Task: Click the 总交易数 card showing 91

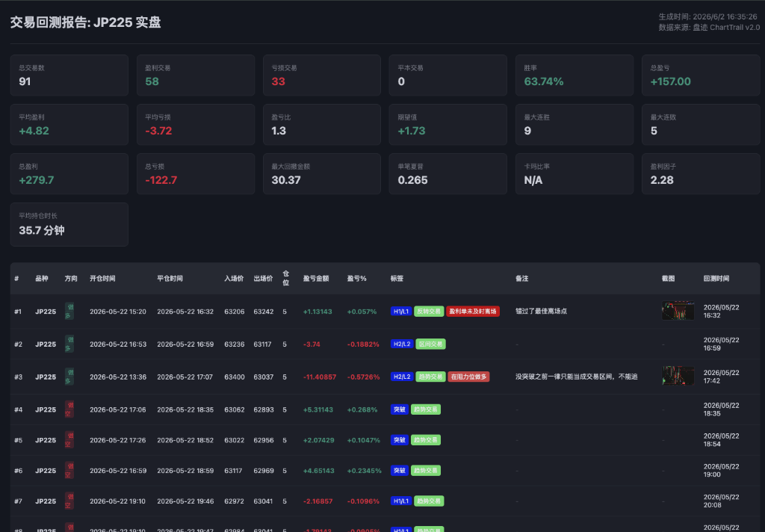Action: point(69,75)
